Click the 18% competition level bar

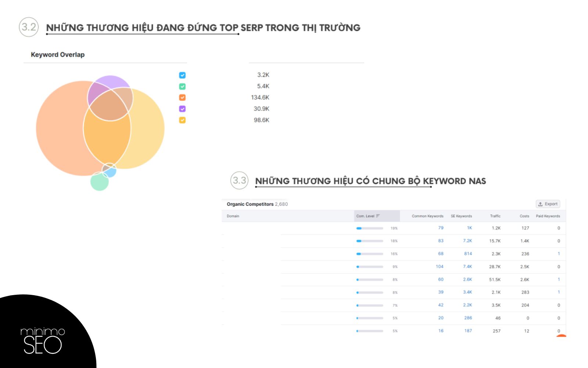pyautogui.click(x=370, y=241)
